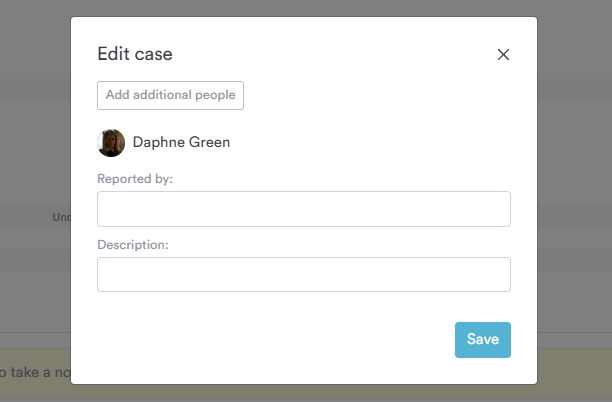Save the edited case
The width and height of the screenshot is (612, 402).
click(482, 340)
